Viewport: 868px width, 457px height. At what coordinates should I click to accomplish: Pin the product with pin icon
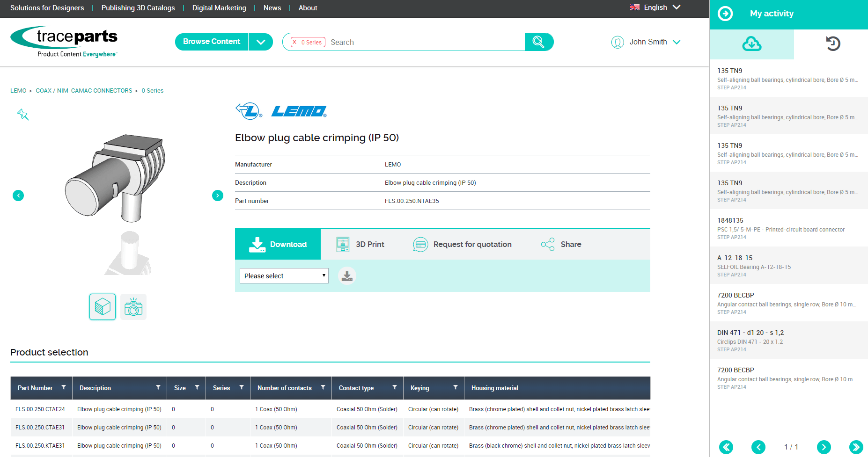[x=23, y=114]
